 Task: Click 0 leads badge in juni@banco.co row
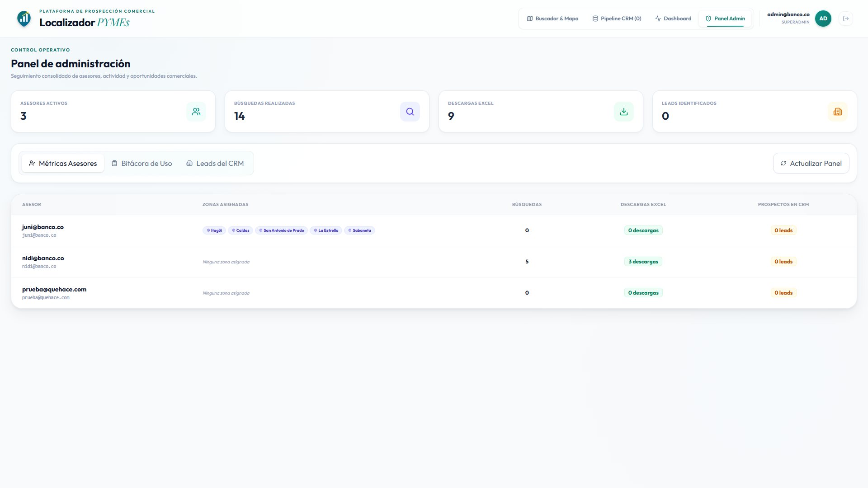(783, 230)
